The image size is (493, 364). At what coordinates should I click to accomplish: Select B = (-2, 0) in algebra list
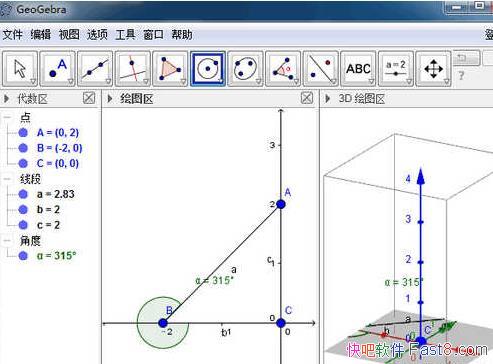[60, 148]
